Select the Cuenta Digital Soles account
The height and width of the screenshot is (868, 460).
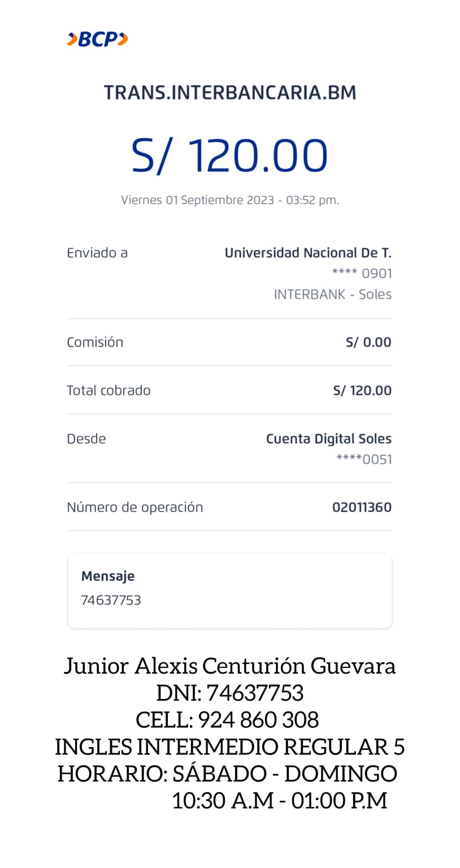(x=328, y=439)
